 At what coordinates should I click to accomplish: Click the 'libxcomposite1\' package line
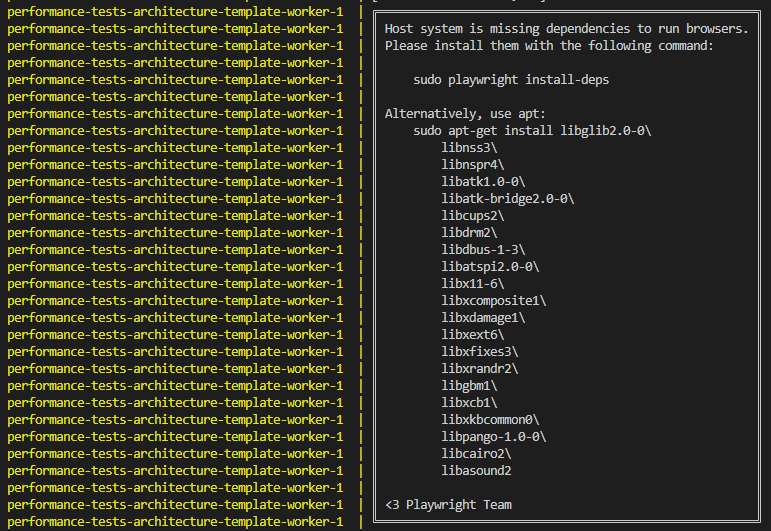pos(494,300)
